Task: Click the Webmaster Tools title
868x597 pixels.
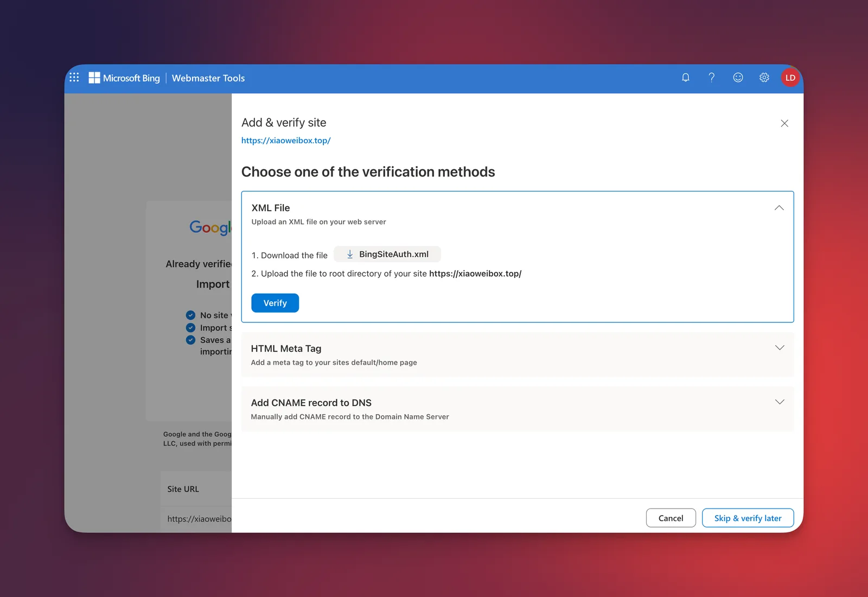Action: click(208, 78)
